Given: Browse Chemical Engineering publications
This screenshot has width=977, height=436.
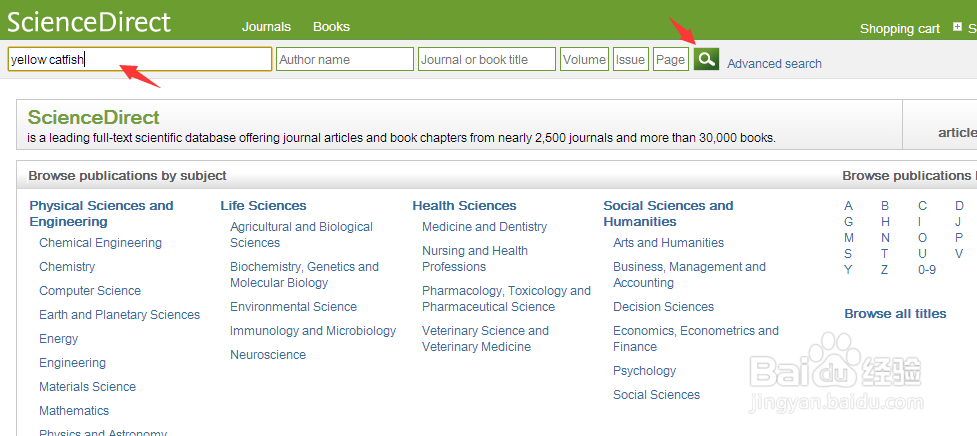Looking at the screenshot, I should click(100, 243).
